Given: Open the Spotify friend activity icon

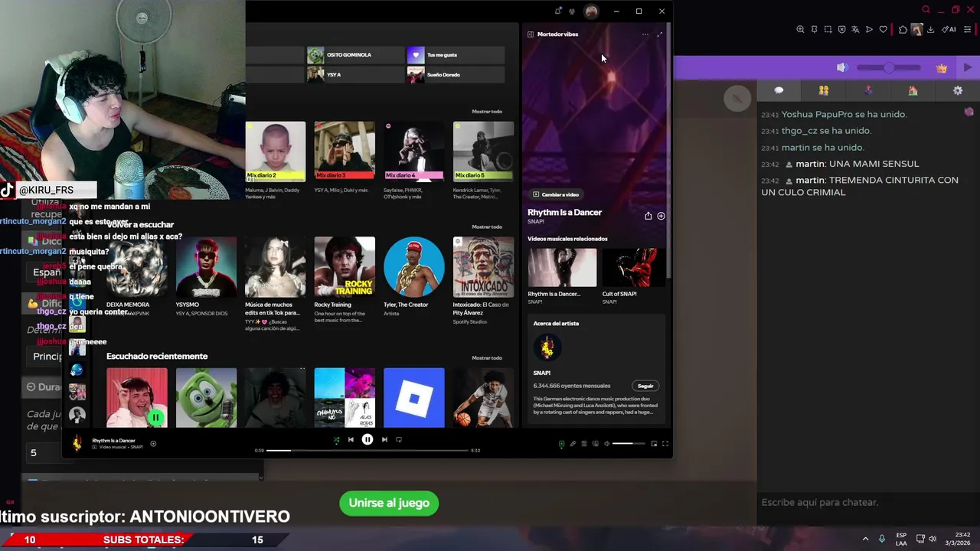Looking at the screenshot, I should tap(572, 11).
